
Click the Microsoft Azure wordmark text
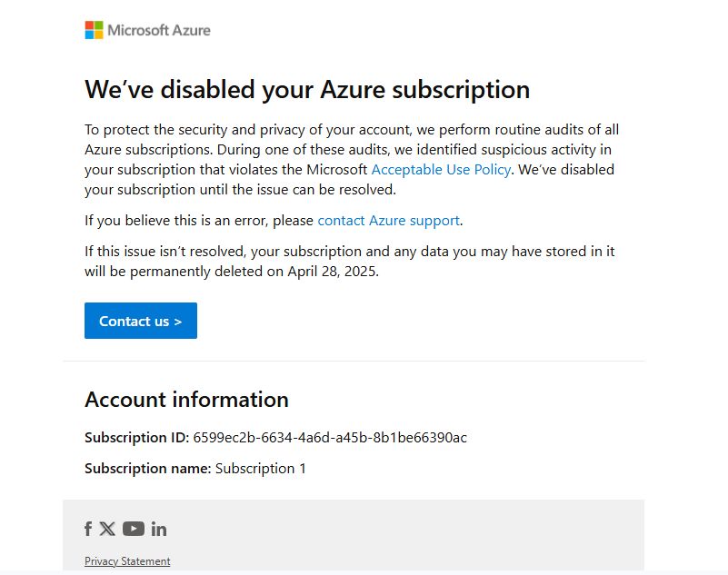pyautogui.click(x=159, y=30)
